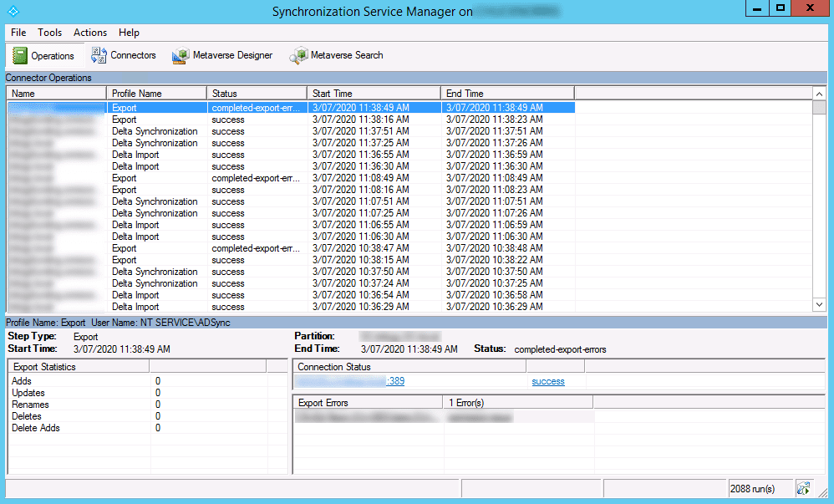Screen dimensions: 834x504
Task: Click the status bar refresh icon
Action: (x=804, y=488)
